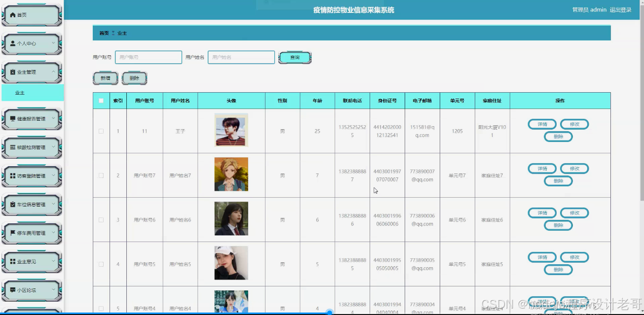Image resolution: width=644 pixels, height=315 pixels.
Task: Click 退出登录 logout link
Action: coord(620,10)
